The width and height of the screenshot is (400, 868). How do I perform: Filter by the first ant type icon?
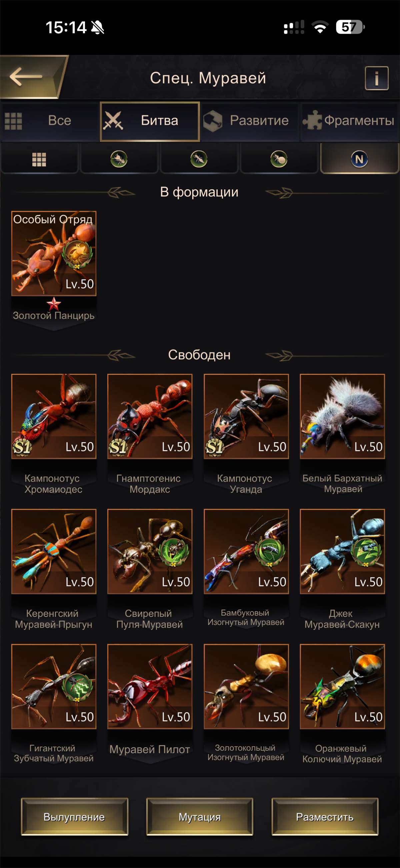(119, 159)
